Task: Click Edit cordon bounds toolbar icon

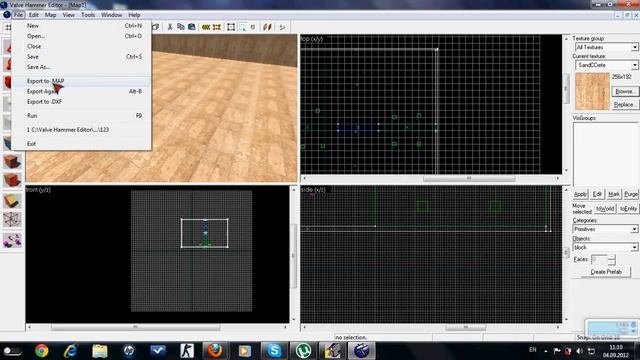Action: click(217, 27)
